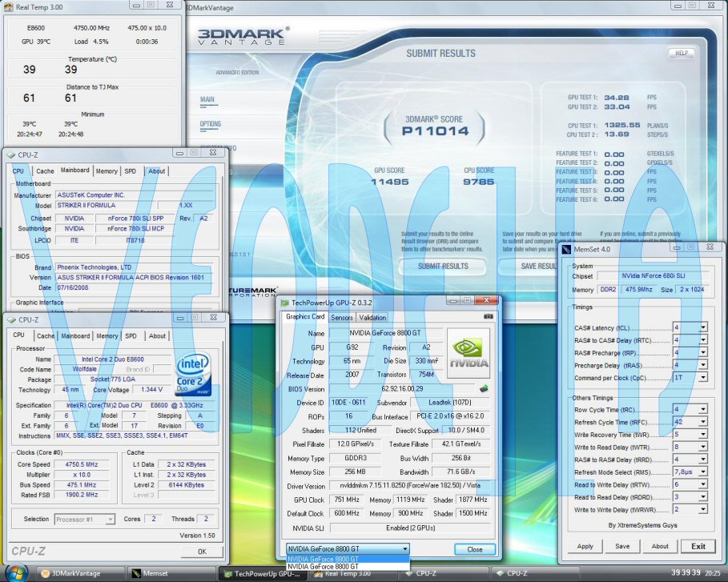
Task: Open Memory tab in lower CPU-Z window
Action: tap(107, 335)
